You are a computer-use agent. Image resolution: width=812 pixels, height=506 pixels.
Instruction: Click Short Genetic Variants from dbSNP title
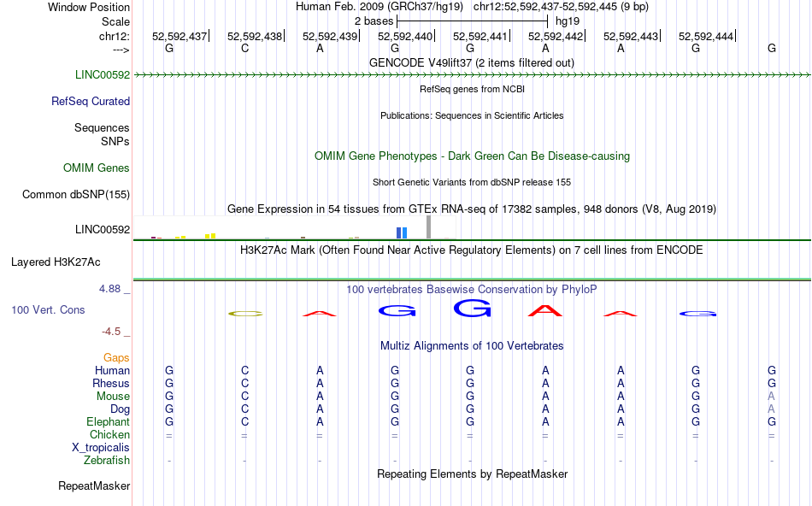pos(472,182)
